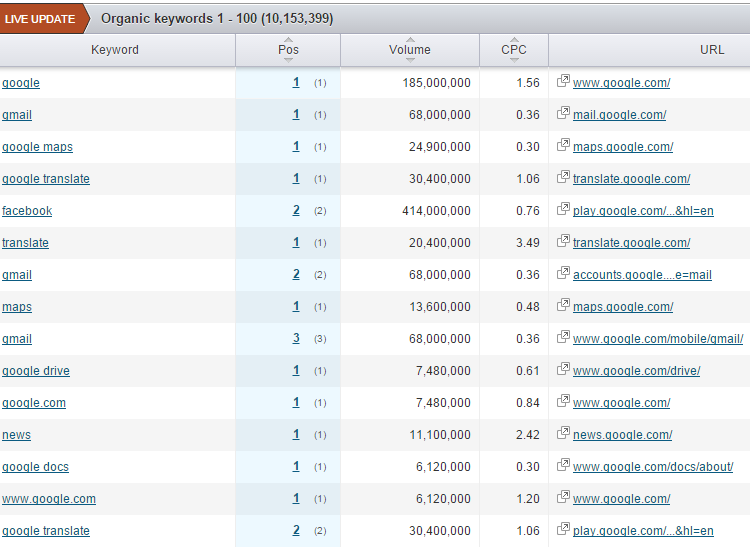Open external icon beside accounts.google...e=mail
This screenshot has width=750, height=547.
563,273
